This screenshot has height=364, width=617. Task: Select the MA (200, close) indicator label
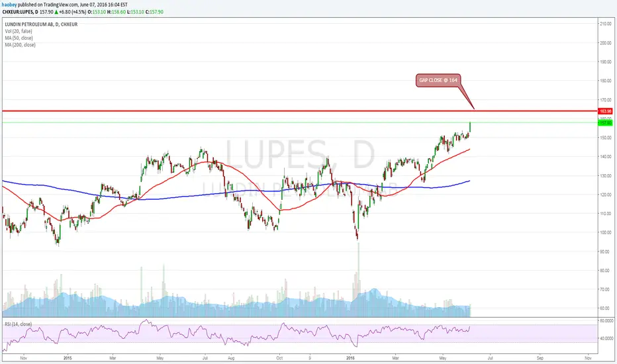[20, 45]
